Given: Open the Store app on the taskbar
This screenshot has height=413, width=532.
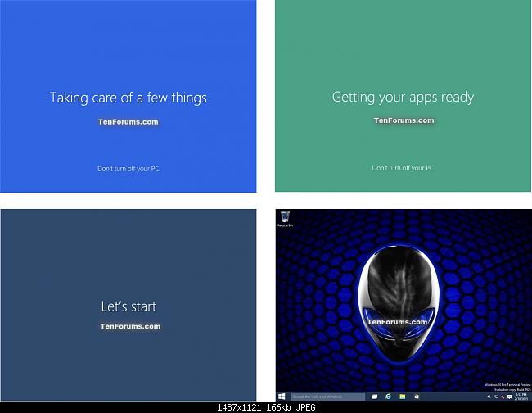Looking at the screenshot, I should [x=417, y=397].
